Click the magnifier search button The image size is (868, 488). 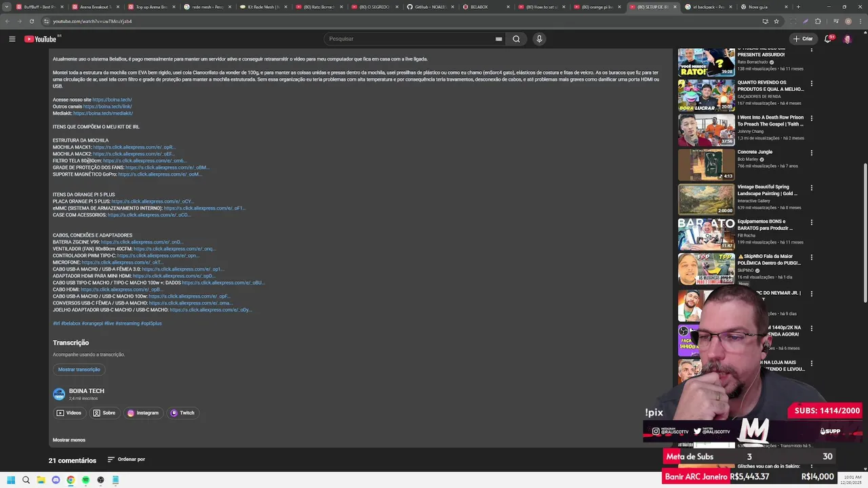(516, 39)
